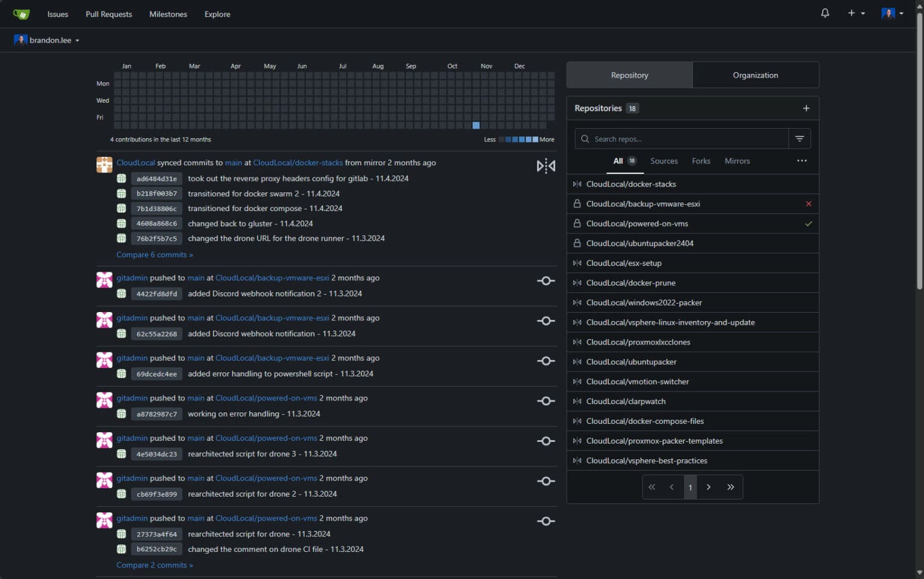The width and height of the screenshot is (924, 579).
Task: Open the repository filter icon
Action: 799,139
